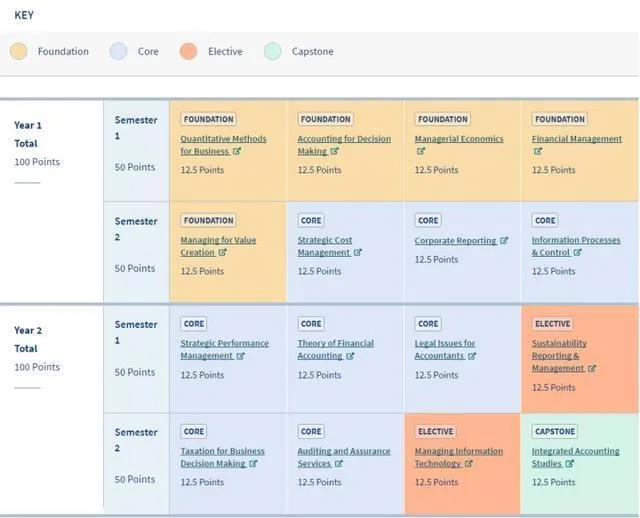Screen dimensions: 640x518
Task: Click the Elective orange circle in key
Action: click(189, 51)
